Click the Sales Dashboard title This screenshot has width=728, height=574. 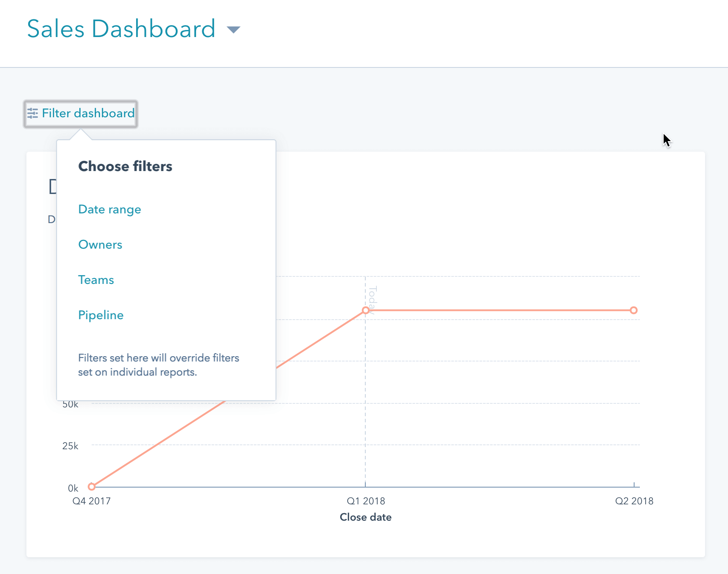[x=121, y=29]
